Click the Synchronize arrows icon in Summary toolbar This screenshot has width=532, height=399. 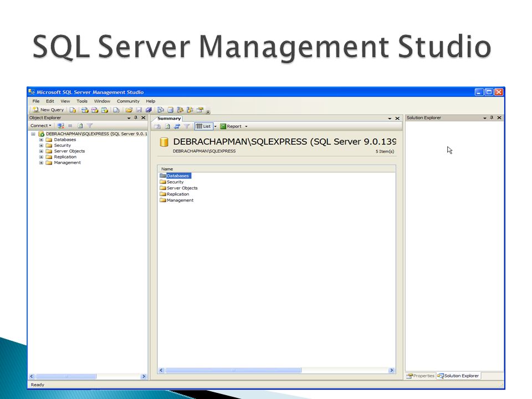point(177,126)
